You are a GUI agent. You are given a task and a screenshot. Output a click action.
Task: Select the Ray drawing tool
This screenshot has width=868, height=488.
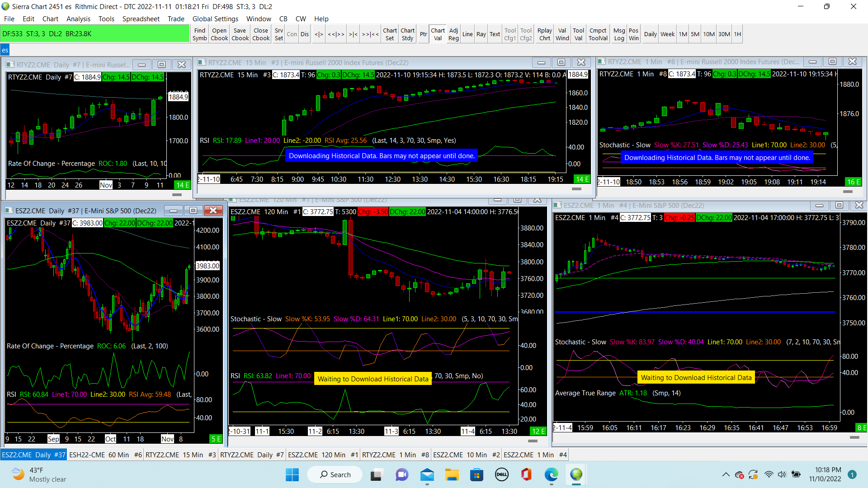(x=481, y=34)
